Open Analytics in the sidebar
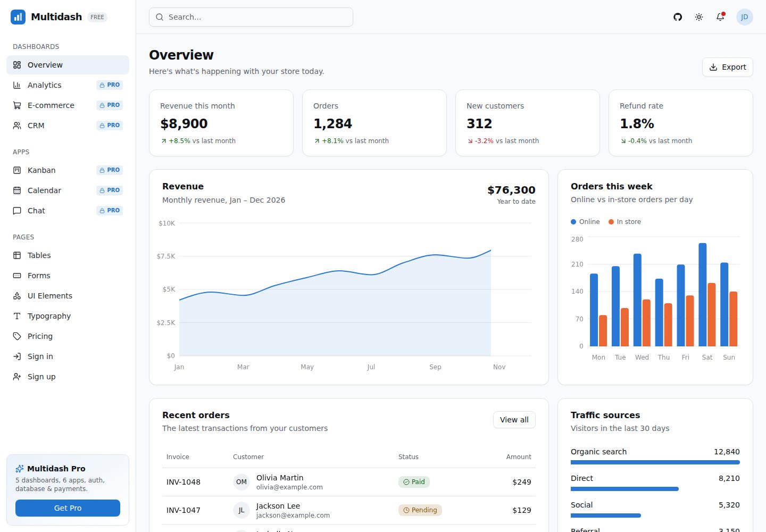 [68, 85]
